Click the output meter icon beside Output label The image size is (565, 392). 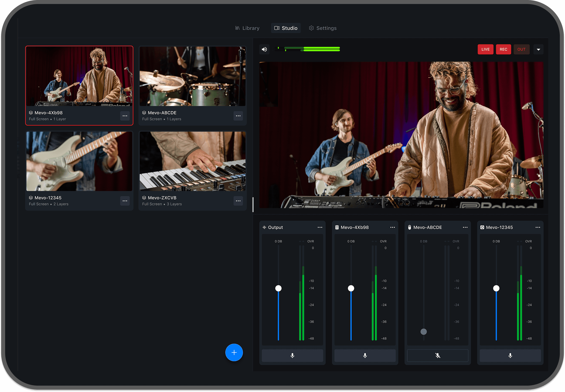(x=264, y=227)
